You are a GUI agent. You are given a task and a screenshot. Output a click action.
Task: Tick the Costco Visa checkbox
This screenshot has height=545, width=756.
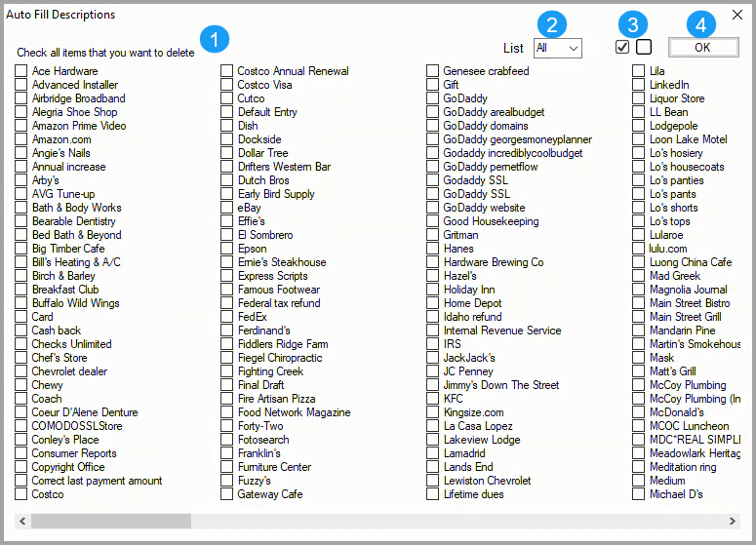click(x=226, y=85)
